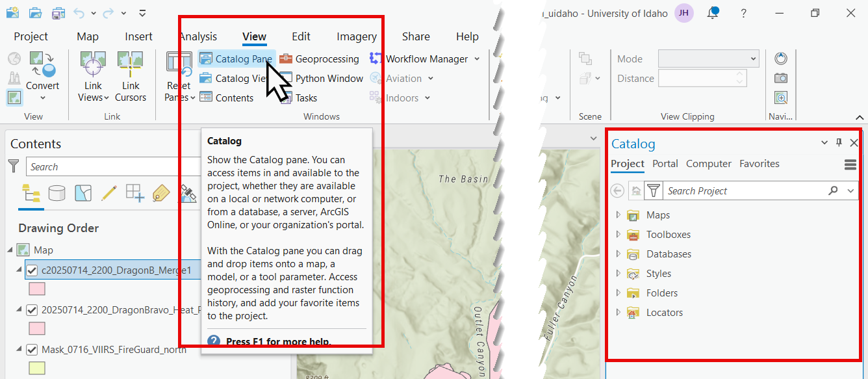The height and width of the screenshot is (379, 868).
Task: Select List By Selection icon
Action: [x=83, y=192]
